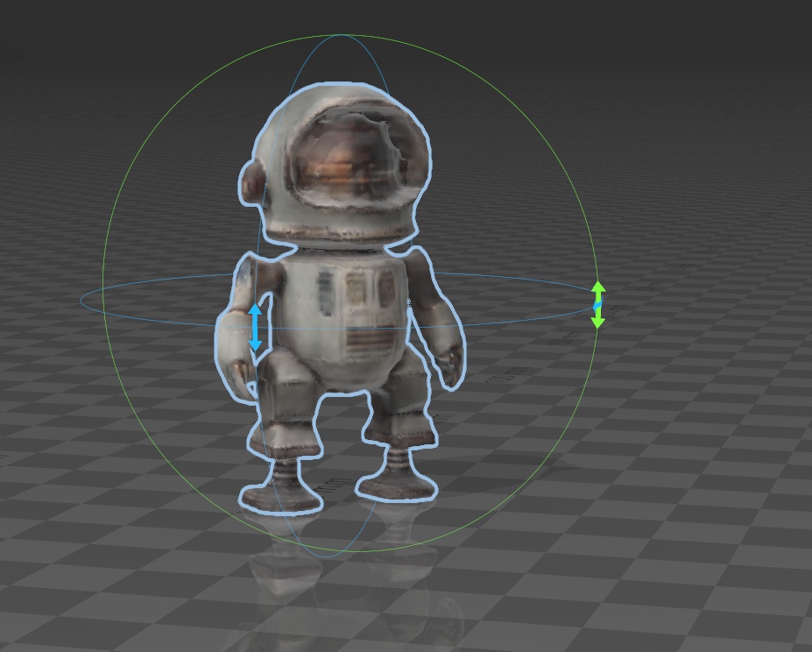Click the green double-arrow handle on the ring

click(598, 305)
